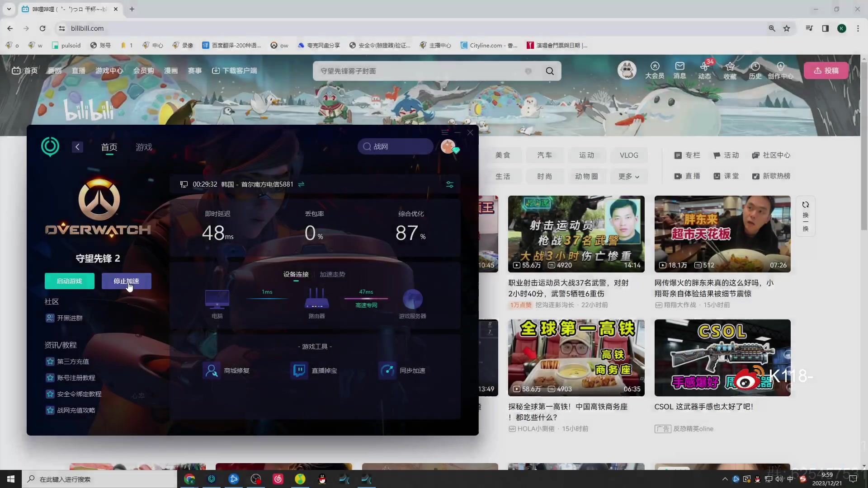Click the 换一换 refresh recommendations button

pos(805,216)
